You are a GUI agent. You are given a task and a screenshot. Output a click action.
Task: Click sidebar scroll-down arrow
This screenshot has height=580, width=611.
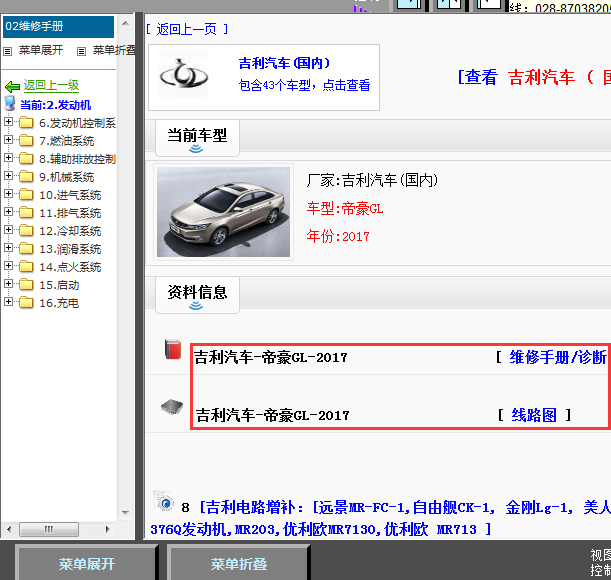(125, 513)
